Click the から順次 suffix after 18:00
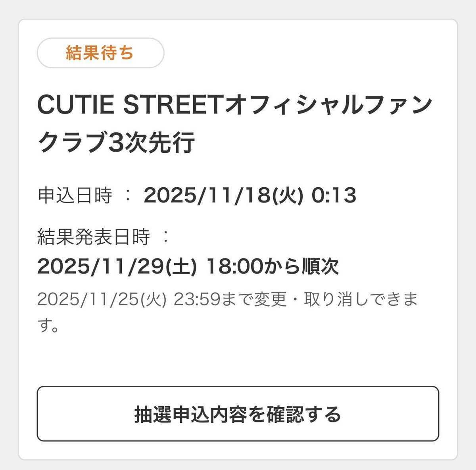Image resolution: width=476 pixels, height=470 pixels. click(301, 266)
